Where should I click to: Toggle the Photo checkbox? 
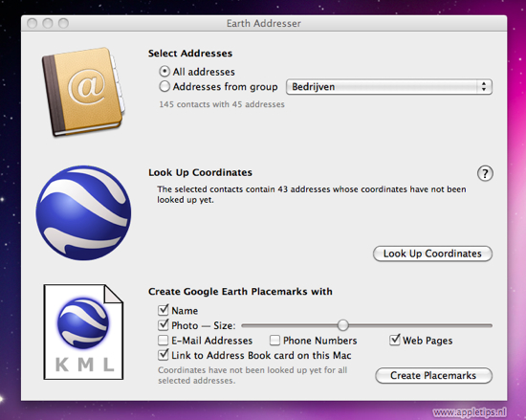(x=164, y=325)
